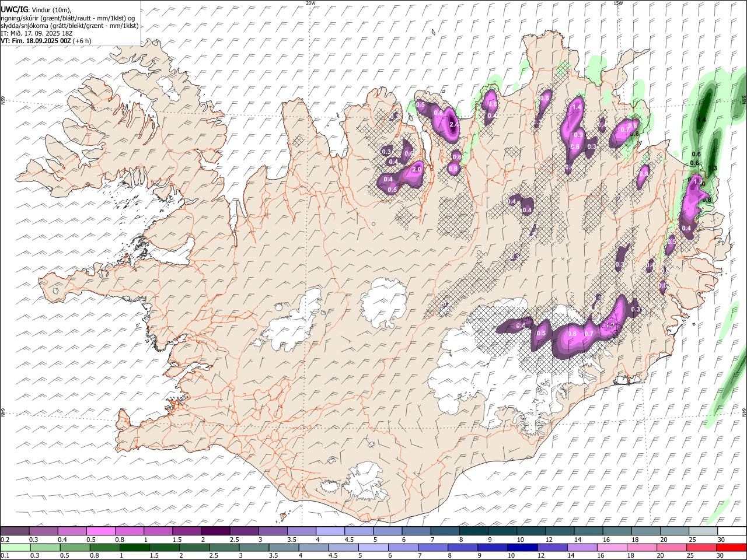
Task: Click darkest green swatch between 1 and 1.5, lower legend
Action: coord(134,547)
